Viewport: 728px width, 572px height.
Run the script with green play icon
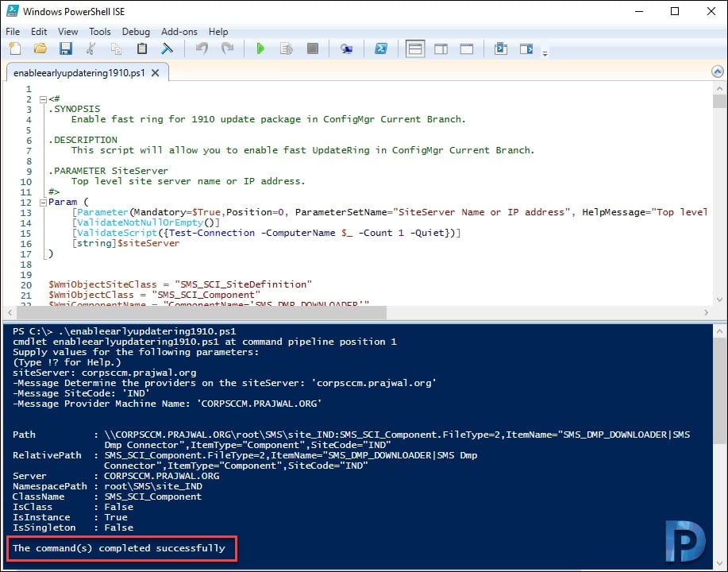pyautogui.click(x=260, y=48)
